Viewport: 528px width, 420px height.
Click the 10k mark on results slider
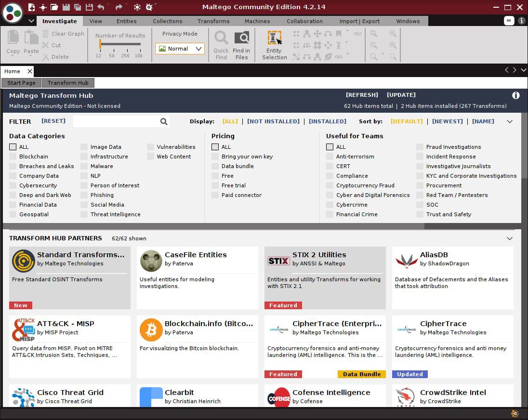[139, 55]
